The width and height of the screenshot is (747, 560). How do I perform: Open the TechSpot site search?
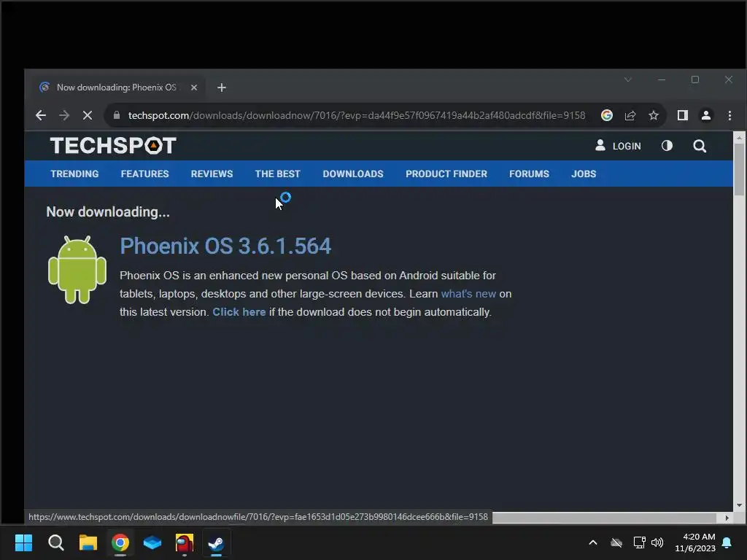700,146
